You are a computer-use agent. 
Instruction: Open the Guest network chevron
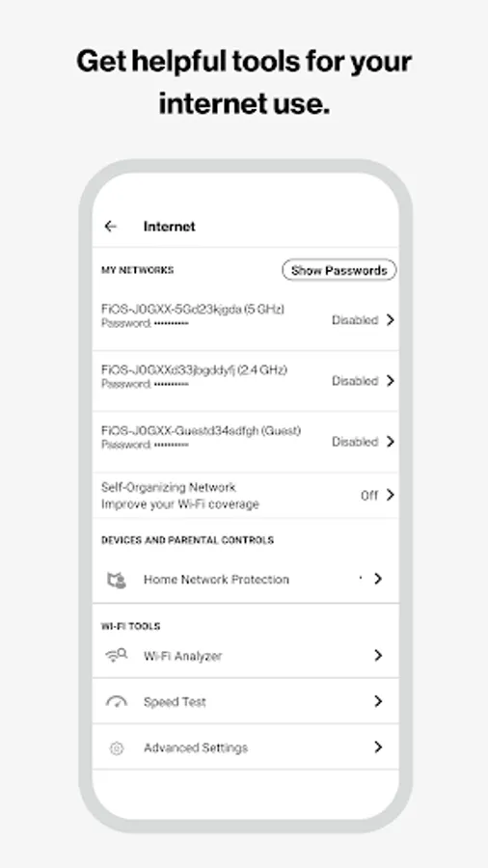tap(390, 442)
